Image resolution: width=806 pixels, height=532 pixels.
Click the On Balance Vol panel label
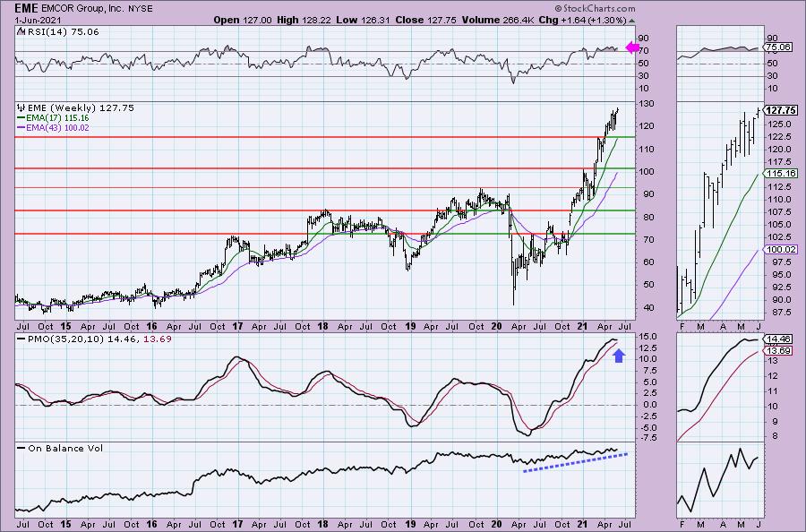coord(65,448)
